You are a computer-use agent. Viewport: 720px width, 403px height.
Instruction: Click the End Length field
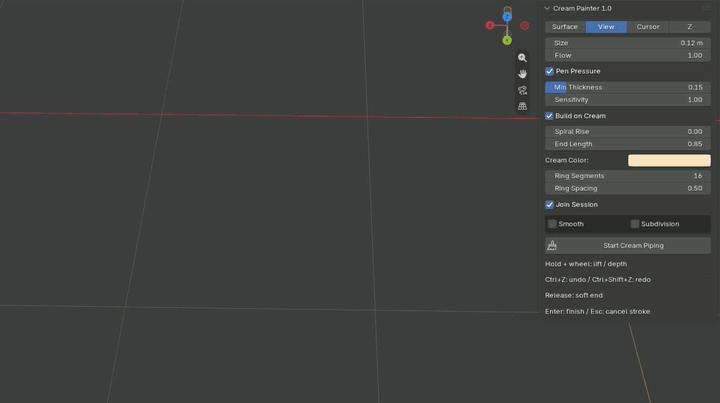628,144
